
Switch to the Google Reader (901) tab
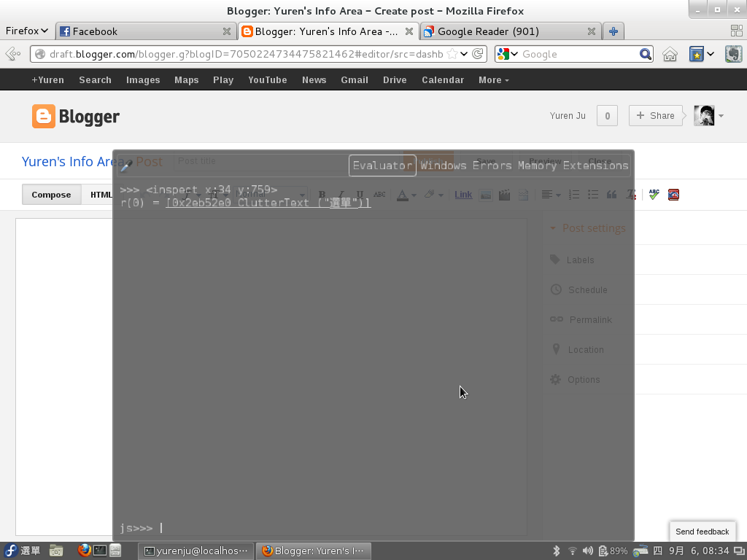[x=510, y=31]
